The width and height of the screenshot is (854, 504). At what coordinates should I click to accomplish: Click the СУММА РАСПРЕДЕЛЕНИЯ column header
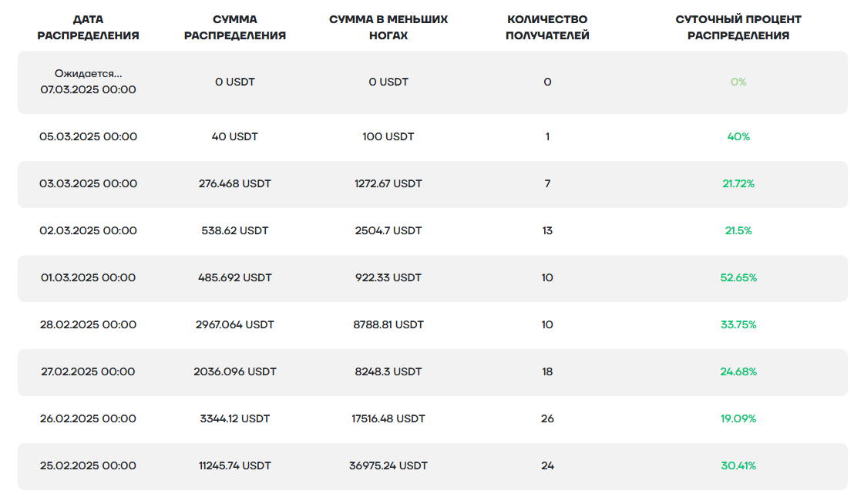235,27
